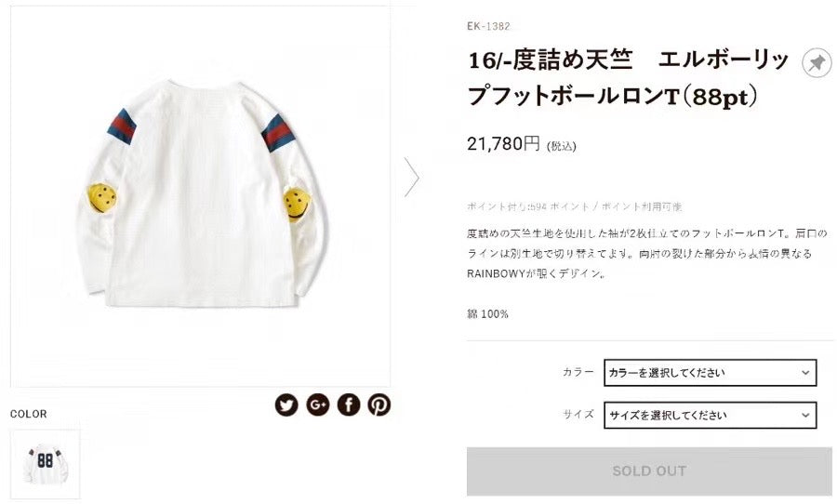Click the color dropdown chevron arrow
This screenshot has height=504, width=837.
[x=805, y=373]
